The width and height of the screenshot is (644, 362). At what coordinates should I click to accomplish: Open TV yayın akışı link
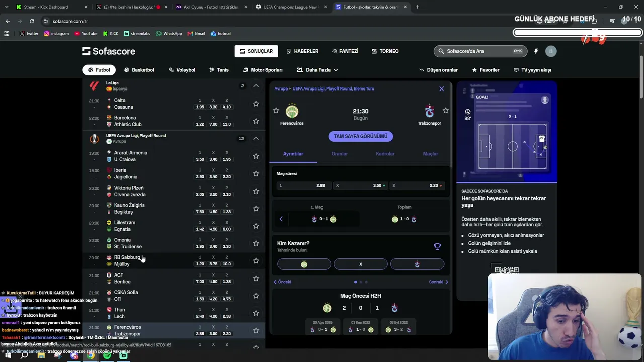(x=532, y=70)
